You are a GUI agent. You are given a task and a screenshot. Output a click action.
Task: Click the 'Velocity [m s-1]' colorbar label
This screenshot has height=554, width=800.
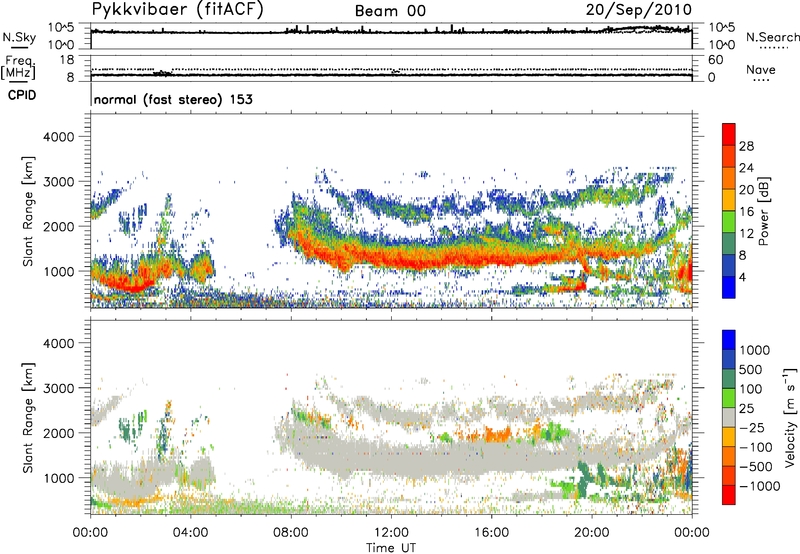[790, 417]
